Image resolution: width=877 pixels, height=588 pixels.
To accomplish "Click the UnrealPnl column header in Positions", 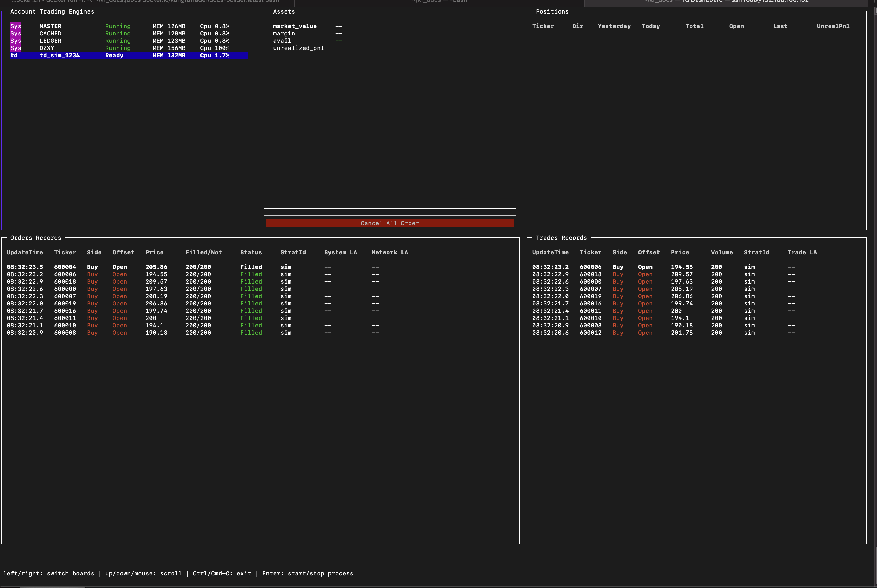I will click(833, 26).
